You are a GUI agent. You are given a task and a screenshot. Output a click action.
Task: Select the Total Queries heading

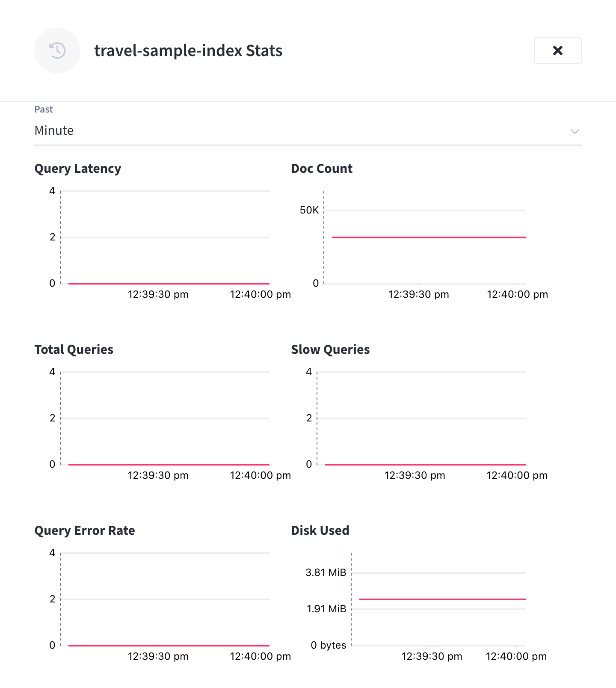click(74, 350)
